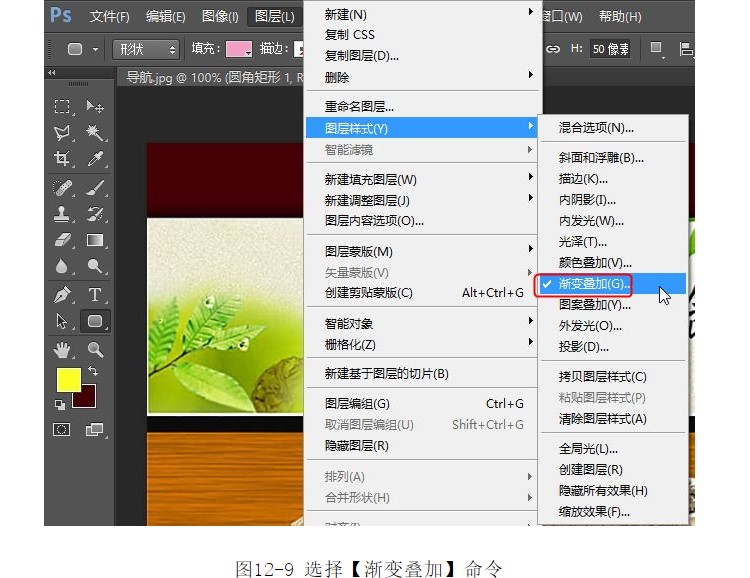This screenshot has width=750, height=578.
Task: Click the pink fill color swatch
Action: [238, 49]
